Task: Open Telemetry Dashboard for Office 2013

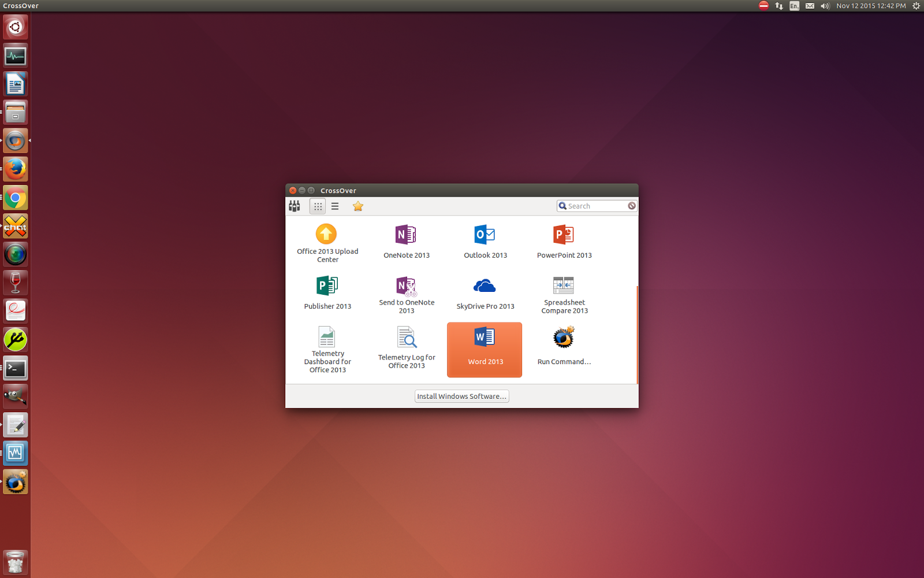Action: [327, 350]
